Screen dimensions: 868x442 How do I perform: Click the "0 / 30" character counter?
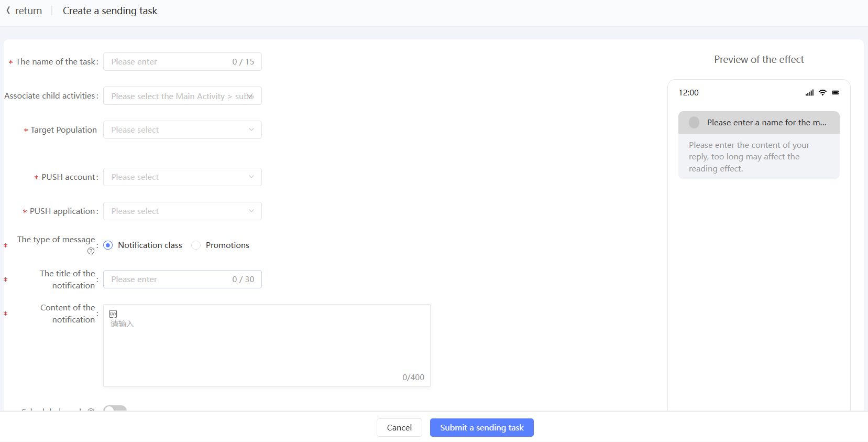(243, 279)
